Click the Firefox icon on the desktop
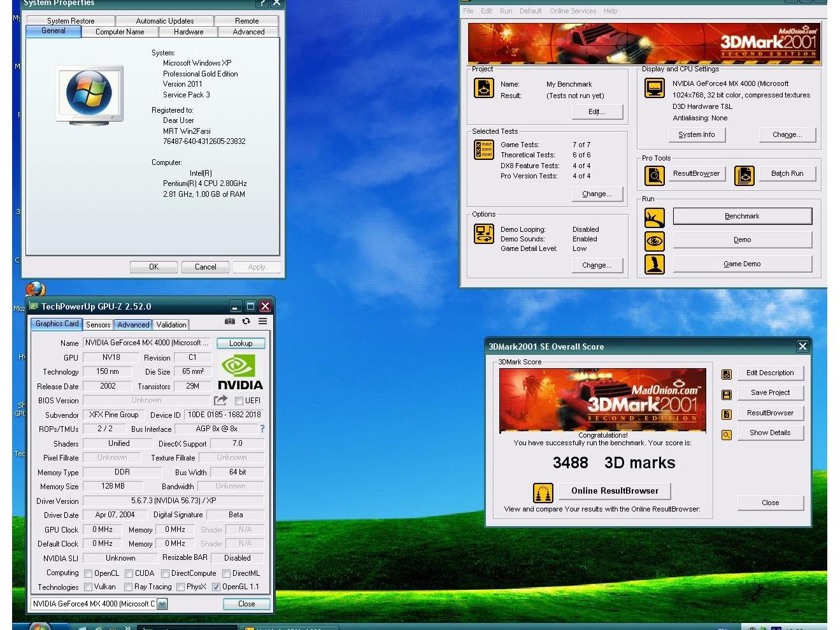Screen dimensions: 840x630 coord(36,290)
